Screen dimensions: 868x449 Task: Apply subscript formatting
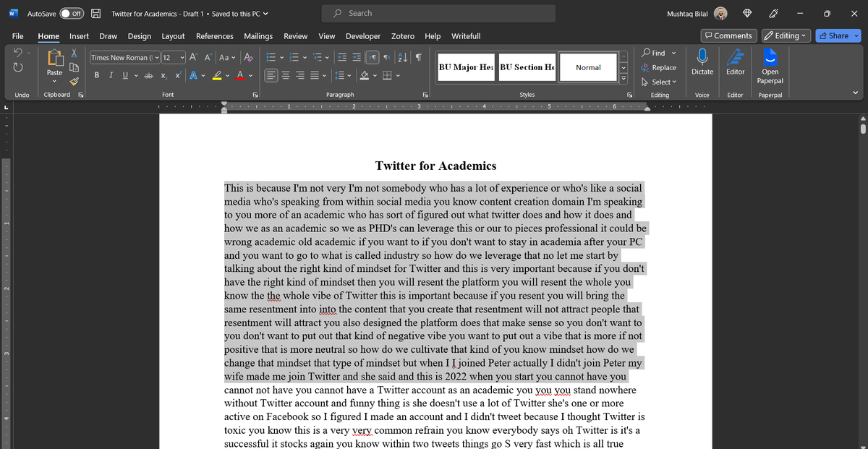pos(164,76)
